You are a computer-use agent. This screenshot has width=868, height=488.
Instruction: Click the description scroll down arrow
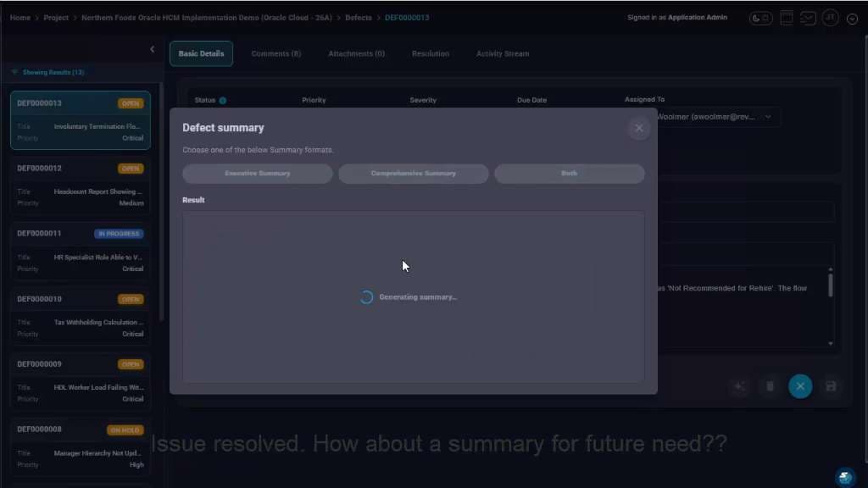coord(831,344)
